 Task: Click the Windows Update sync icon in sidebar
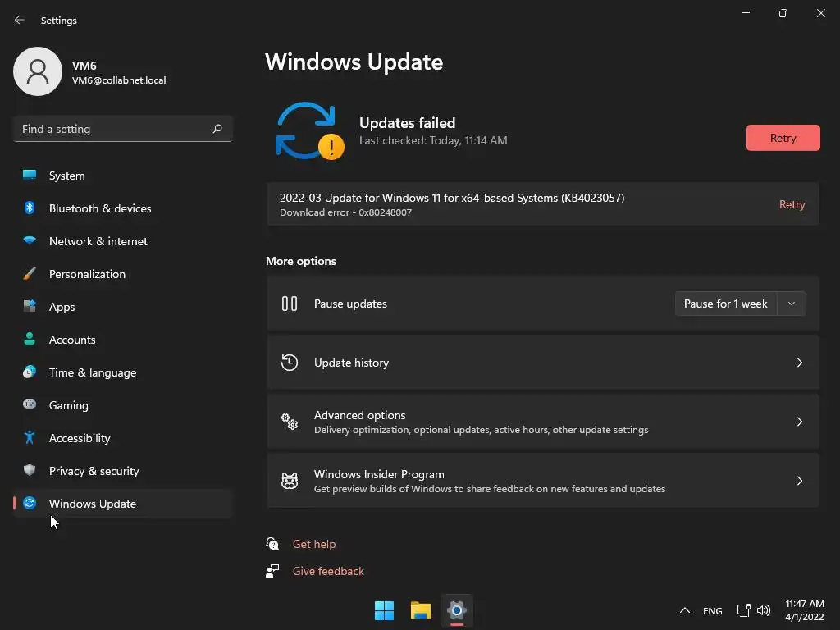coord(30,503)
